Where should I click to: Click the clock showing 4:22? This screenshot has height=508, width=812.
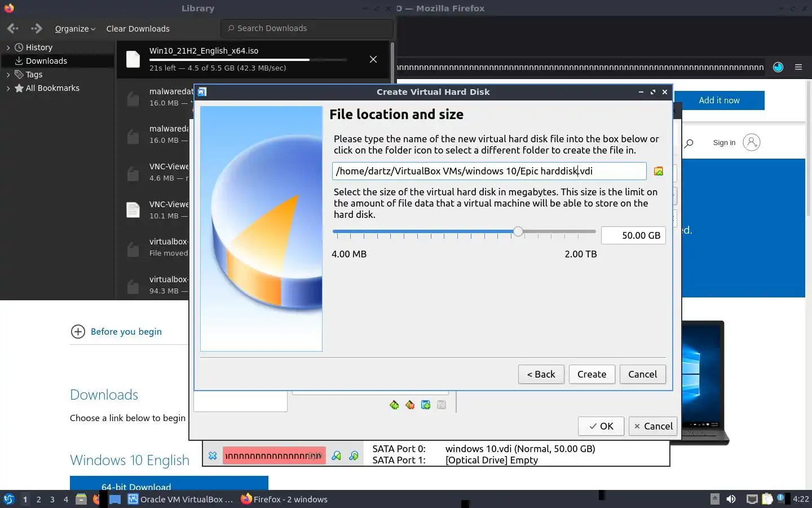(801, 499)
